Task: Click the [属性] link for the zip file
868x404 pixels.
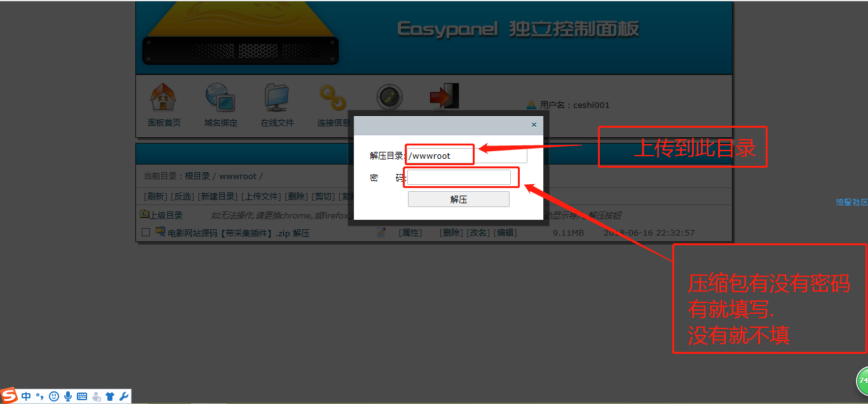Action: [x=410, y=232]
